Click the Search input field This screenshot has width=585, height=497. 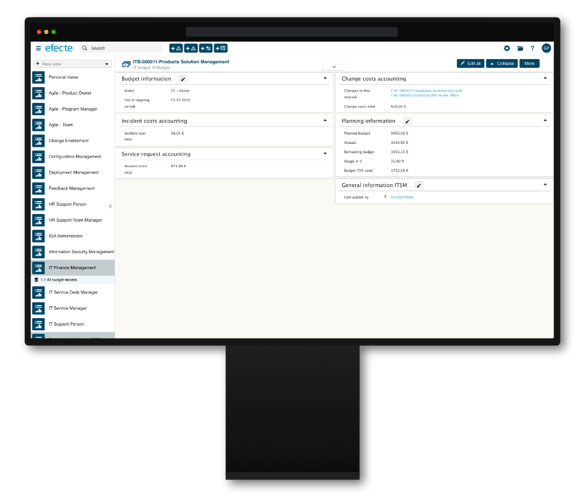click(121, 48)
